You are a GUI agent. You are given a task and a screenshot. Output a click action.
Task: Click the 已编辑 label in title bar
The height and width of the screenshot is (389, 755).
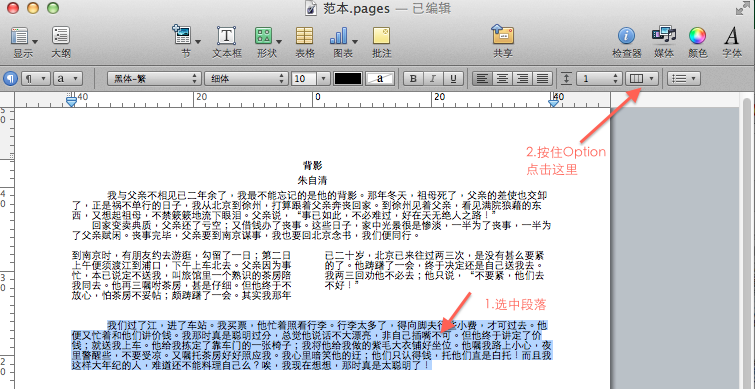pyautogui.click(x=431, y=9)
